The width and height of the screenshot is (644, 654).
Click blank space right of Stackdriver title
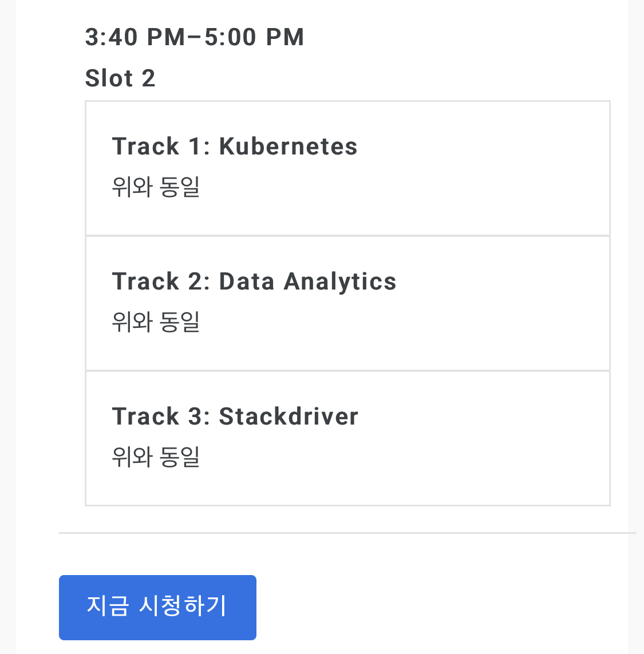[480, 416]
